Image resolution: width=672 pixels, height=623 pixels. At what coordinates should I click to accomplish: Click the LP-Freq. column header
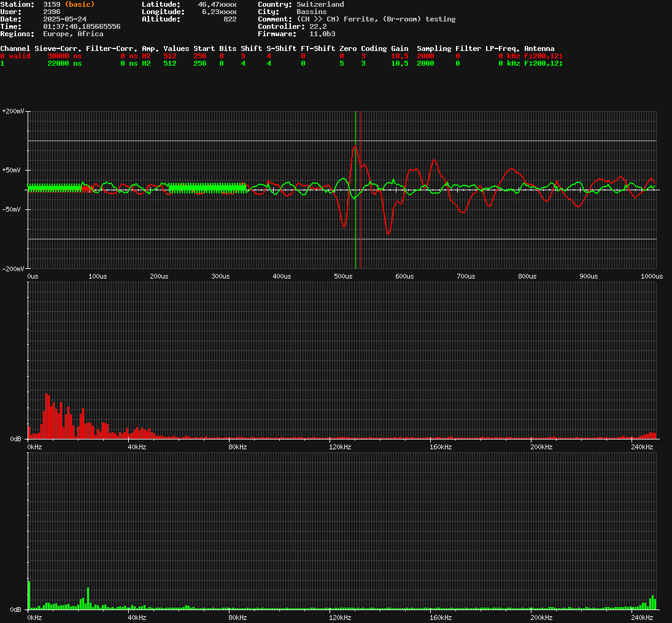pyautogui.click(x=502, y=48)
